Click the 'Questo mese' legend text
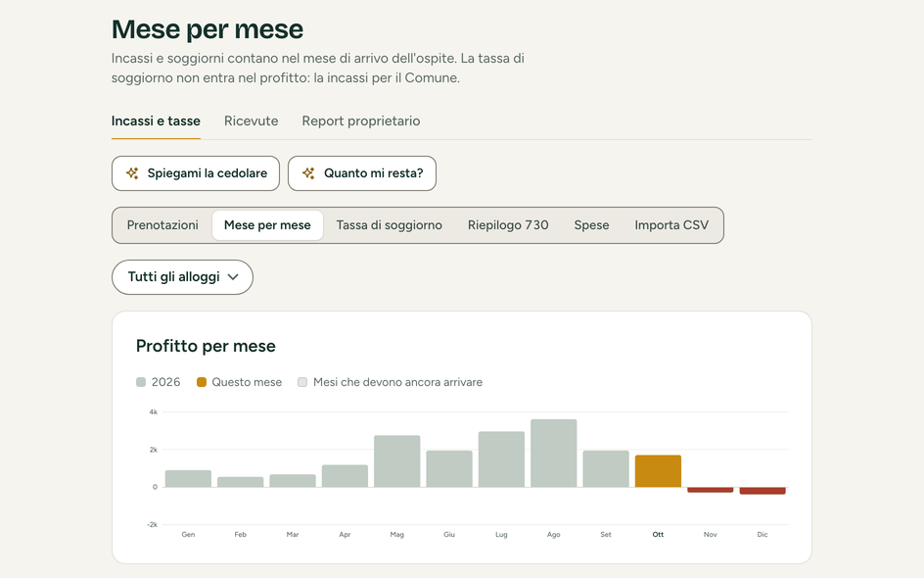This screenshot has height=578, width=924. click(247, 382)
